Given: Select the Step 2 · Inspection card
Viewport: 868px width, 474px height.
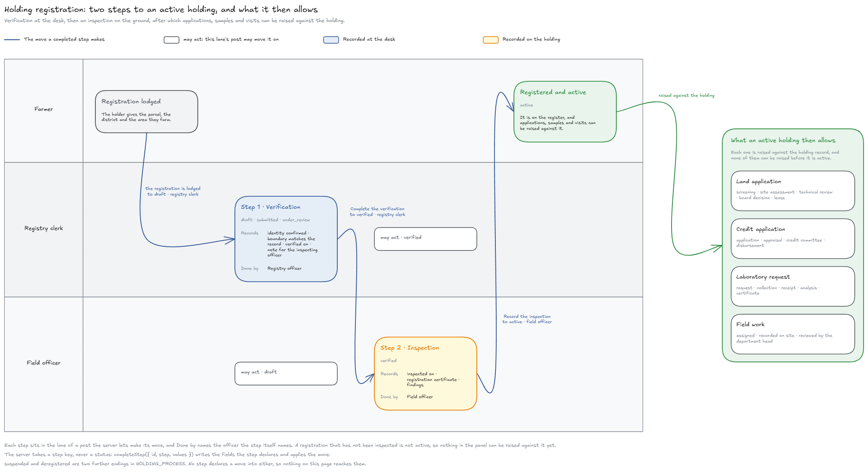Looking at the screenshot, I should (x=426, y=374).
